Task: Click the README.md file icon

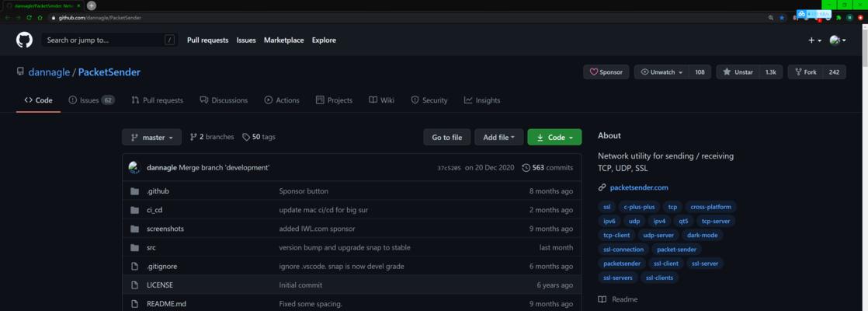Action: pos(134,304)
